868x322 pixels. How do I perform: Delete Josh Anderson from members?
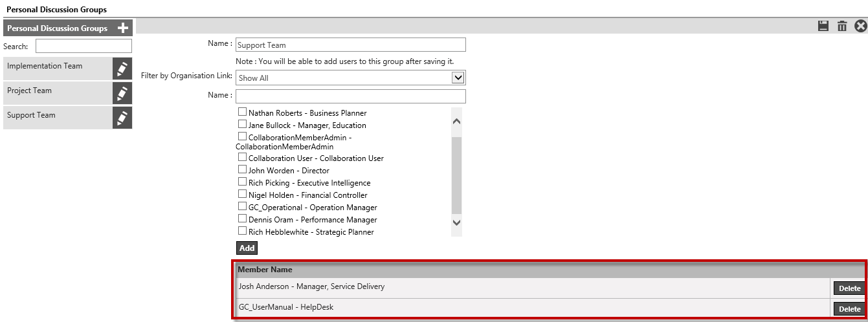click(x=849, y=288)
